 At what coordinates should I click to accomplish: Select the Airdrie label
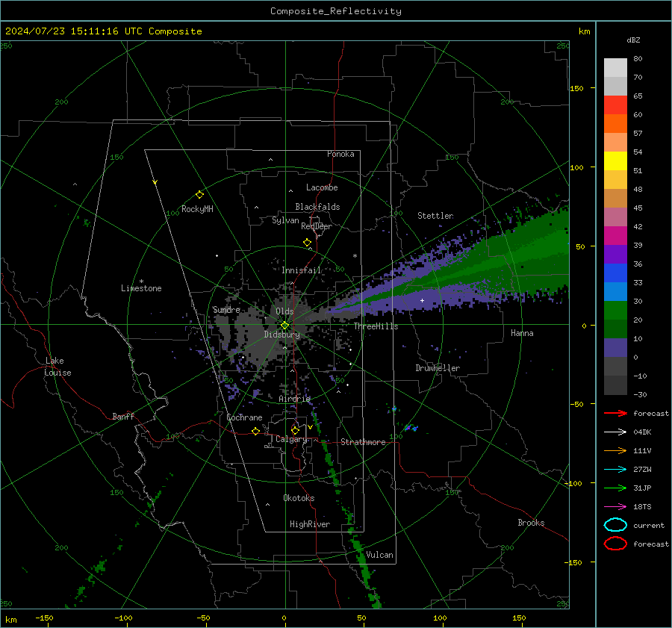point(294,399)
